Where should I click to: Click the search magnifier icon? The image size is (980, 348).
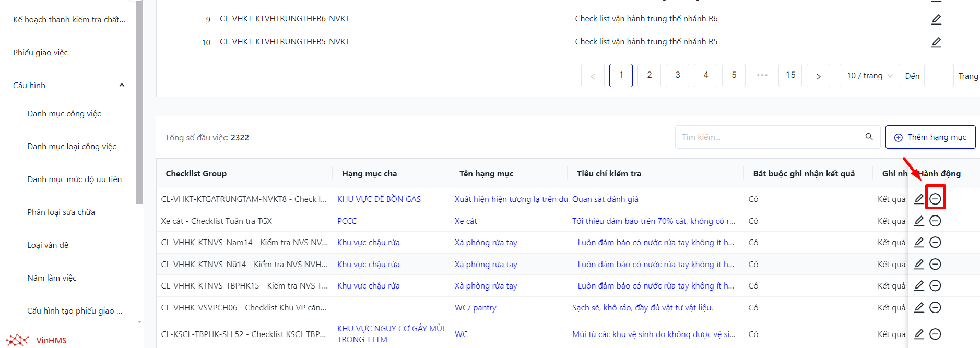(869, 137)
